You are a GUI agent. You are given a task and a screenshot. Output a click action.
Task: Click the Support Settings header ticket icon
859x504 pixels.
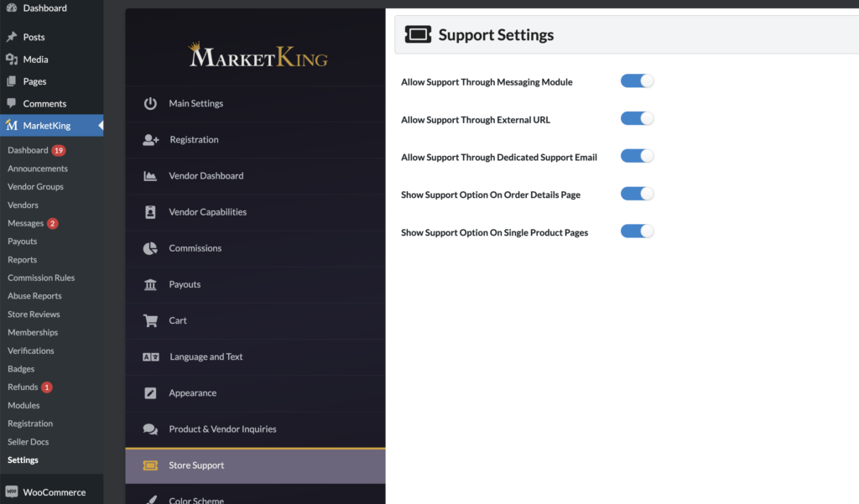[418, 34]
